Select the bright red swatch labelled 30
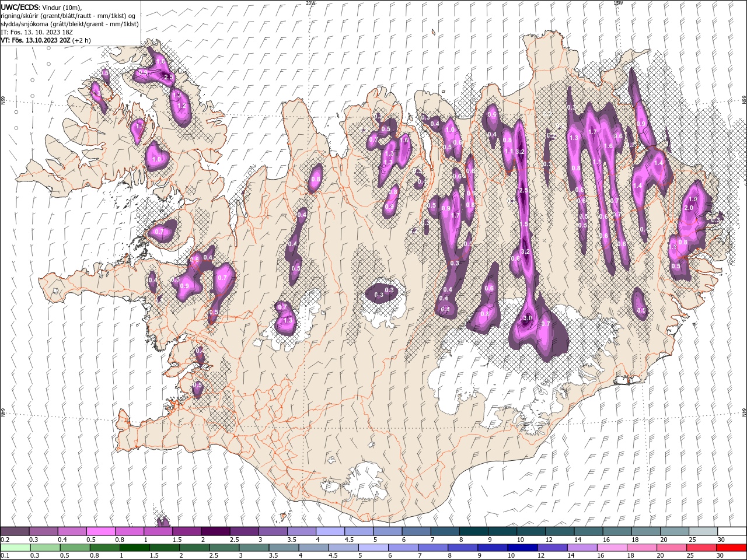747x560 pixels. click(x=731, y=548)
